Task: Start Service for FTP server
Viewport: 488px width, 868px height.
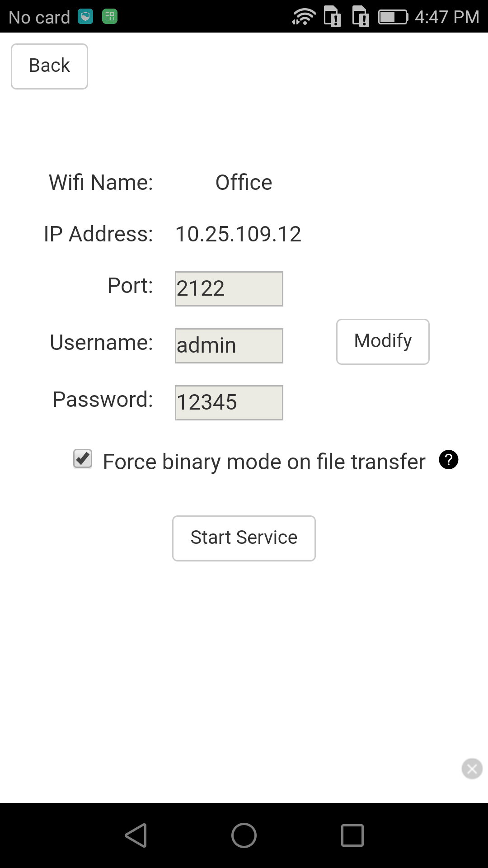Action: tap(244, 538)
